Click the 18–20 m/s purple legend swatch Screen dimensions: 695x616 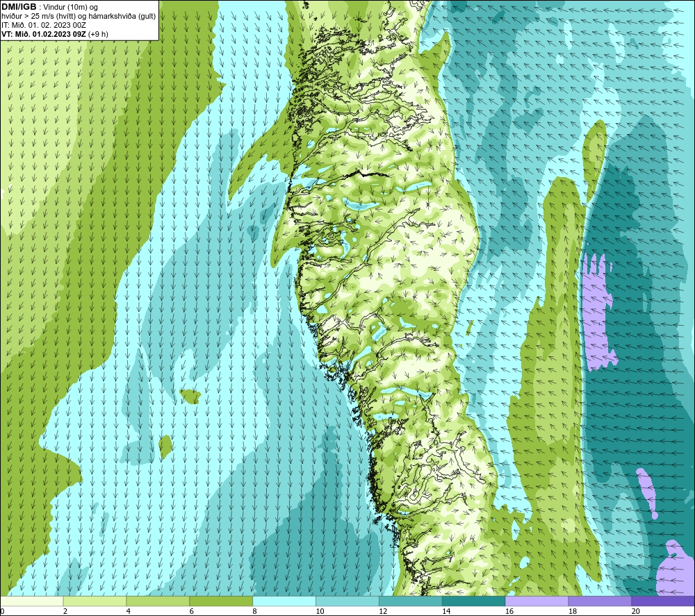600,601
